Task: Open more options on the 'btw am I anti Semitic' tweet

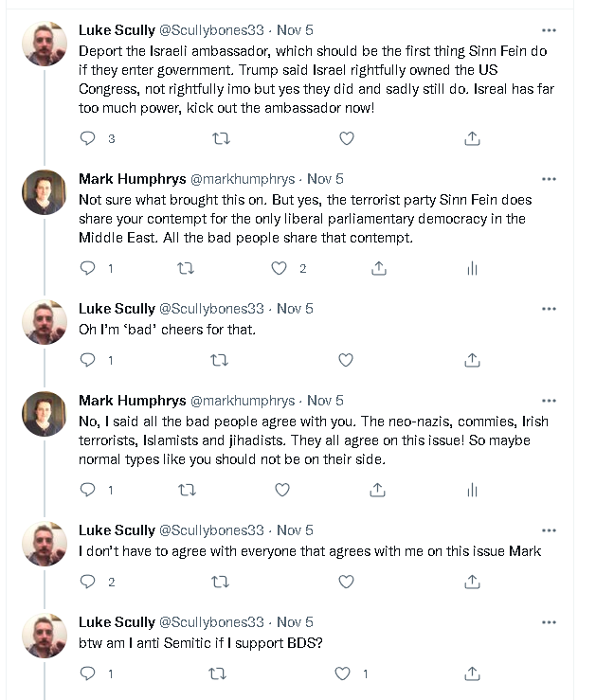Action: 549,622
